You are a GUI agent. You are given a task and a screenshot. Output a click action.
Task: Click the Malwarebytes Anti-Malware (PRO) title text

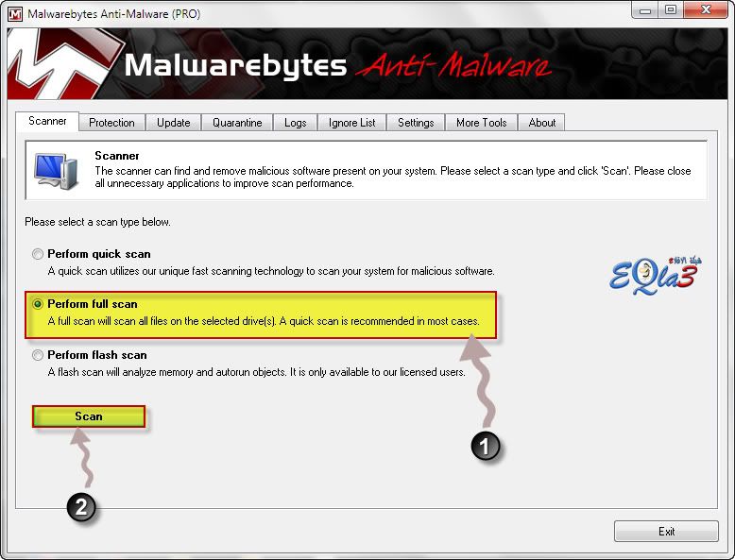coord(114,14)
